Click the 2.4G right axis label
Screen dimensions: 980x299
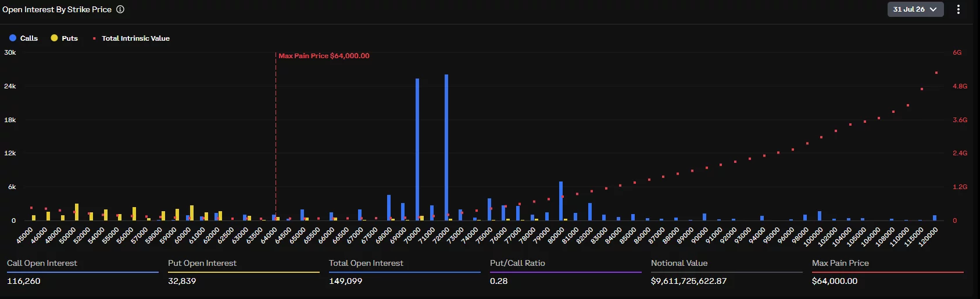(960, 153)
